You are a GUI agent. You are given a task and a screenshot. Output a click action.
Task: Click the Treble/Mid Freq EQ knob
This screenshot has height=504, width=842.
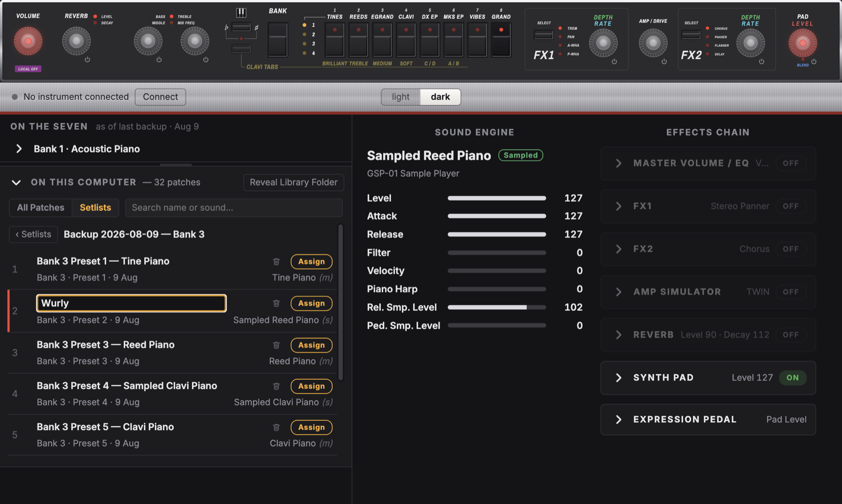tap(194, 41)
